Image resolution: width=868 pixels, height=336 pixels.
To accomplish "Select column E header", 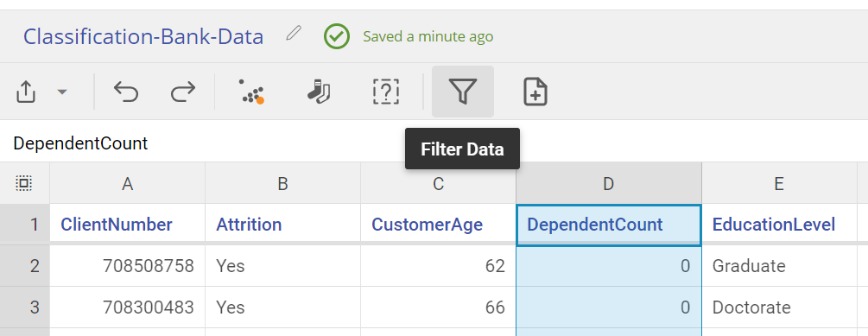I will pos(779,183).
